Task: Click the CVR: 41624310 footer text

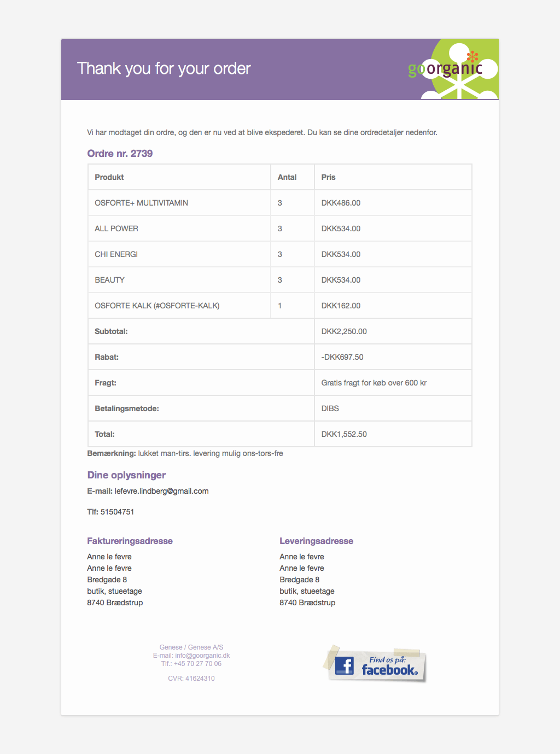Action: [191, 678]
